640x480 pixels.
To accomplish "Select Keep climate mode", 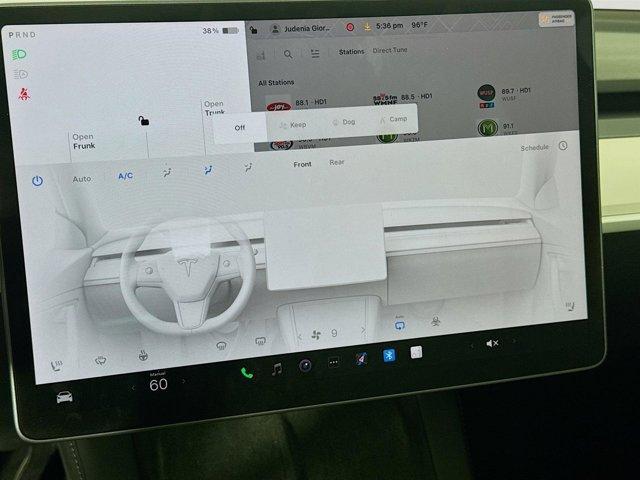I will pos(293,125).
